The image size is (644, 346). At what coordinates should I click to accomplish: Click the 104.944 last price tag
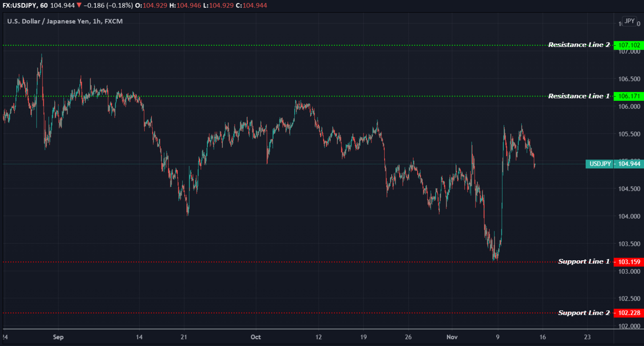pos(629,164)
